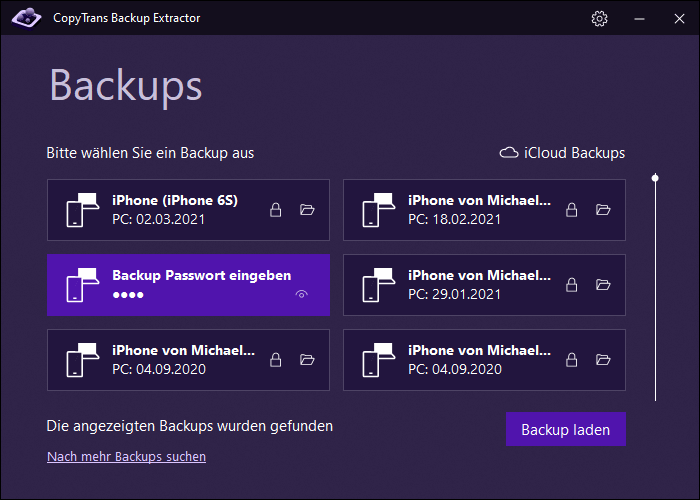Click Nach mehr Backups suchen link
This screenshot has width=700, height=500.
[126, 457]
